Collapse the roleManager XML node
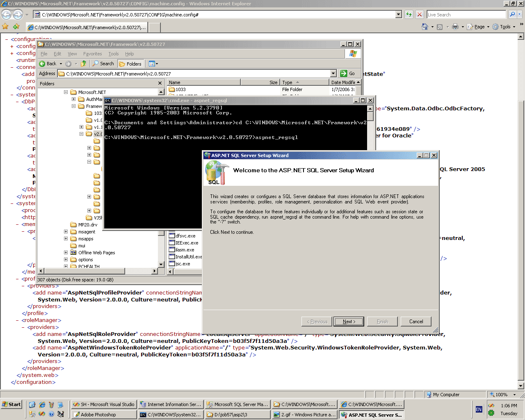 [x=18, y=320]
